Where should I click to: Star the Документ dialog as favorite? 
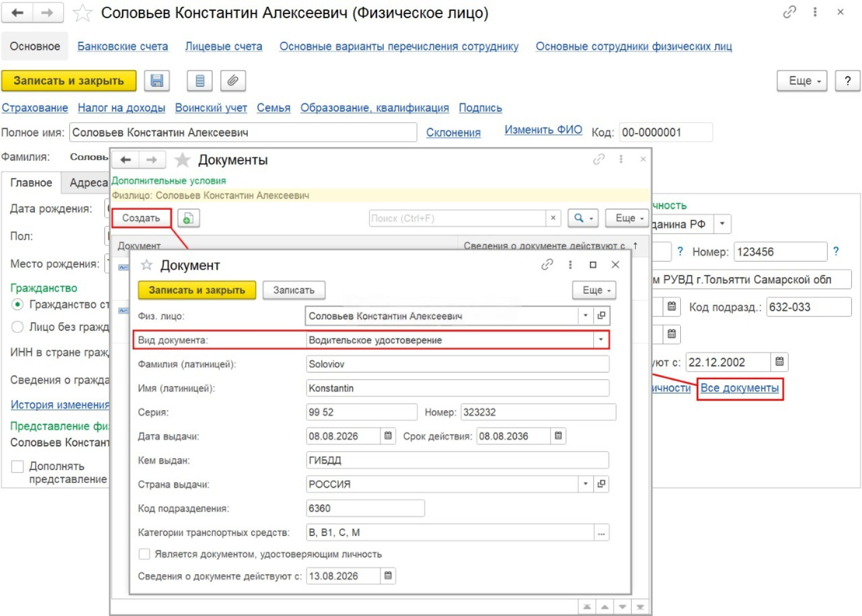pyautogui.click(x=147, y=265)
